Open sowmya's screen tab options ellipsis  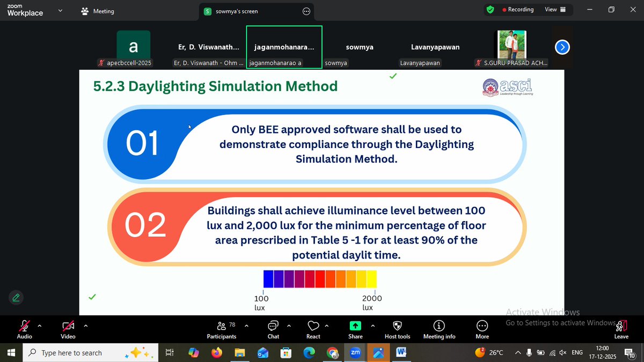pos(306,11)
